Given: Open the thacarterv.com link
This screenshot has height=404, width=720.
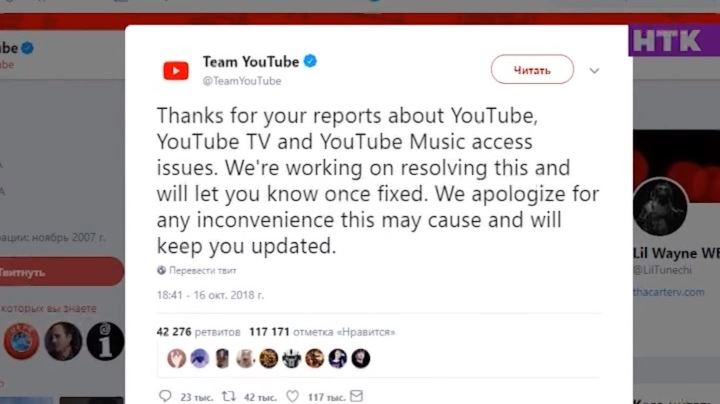Looking at the screenshot, I should (x=669, y=292).
